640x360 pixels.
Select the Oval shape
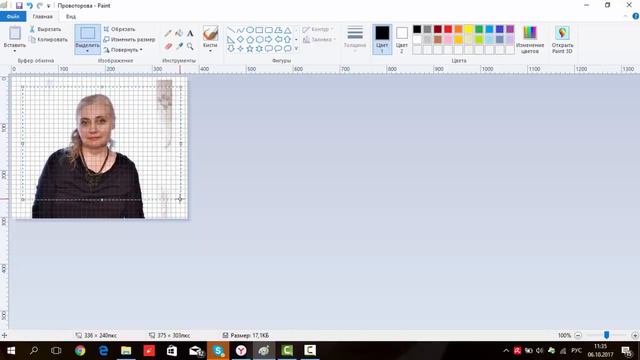pos(250,30)
